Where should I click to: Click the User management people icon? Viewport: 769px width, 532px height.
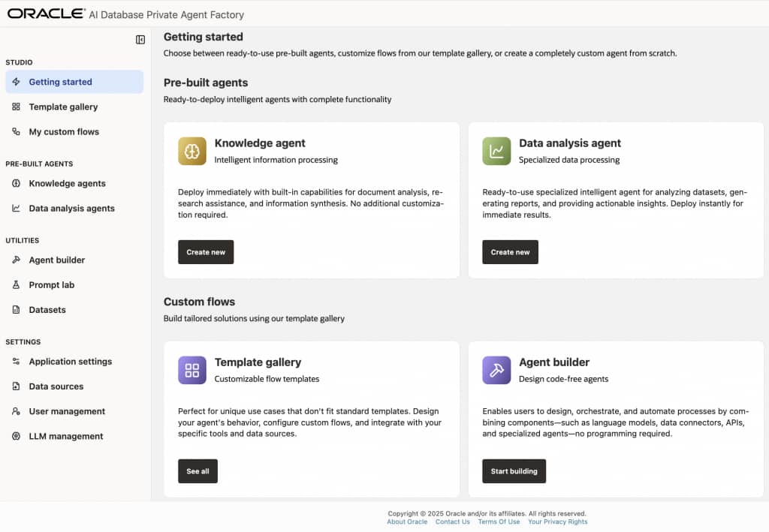(x=16, y=412)
